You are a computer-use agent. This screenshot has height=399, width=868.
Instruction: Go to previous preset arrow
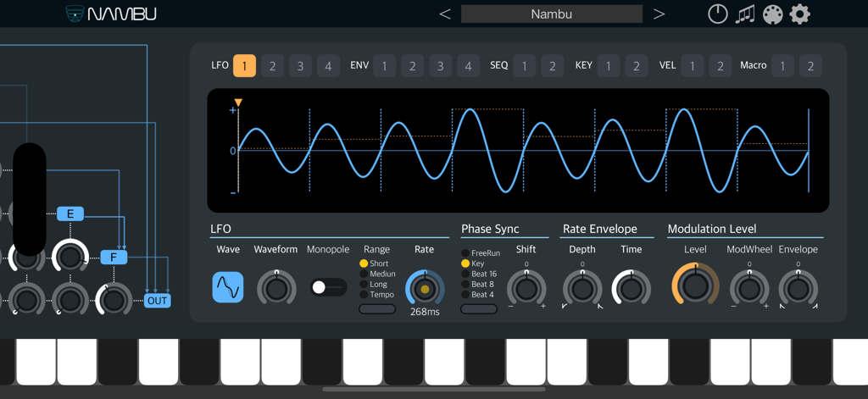click(x=444, y=14)
